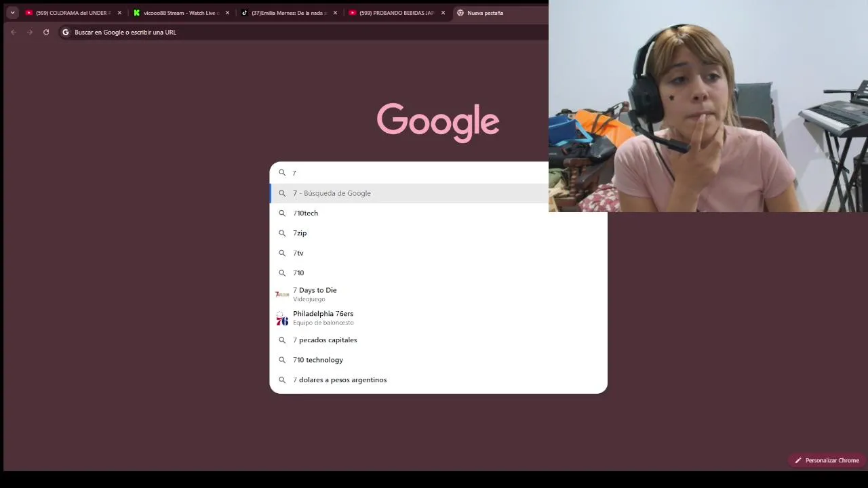Close the Emilia Mernes TikTok tab
Viewport: 868px width, 488px height.
coord(335,13)
